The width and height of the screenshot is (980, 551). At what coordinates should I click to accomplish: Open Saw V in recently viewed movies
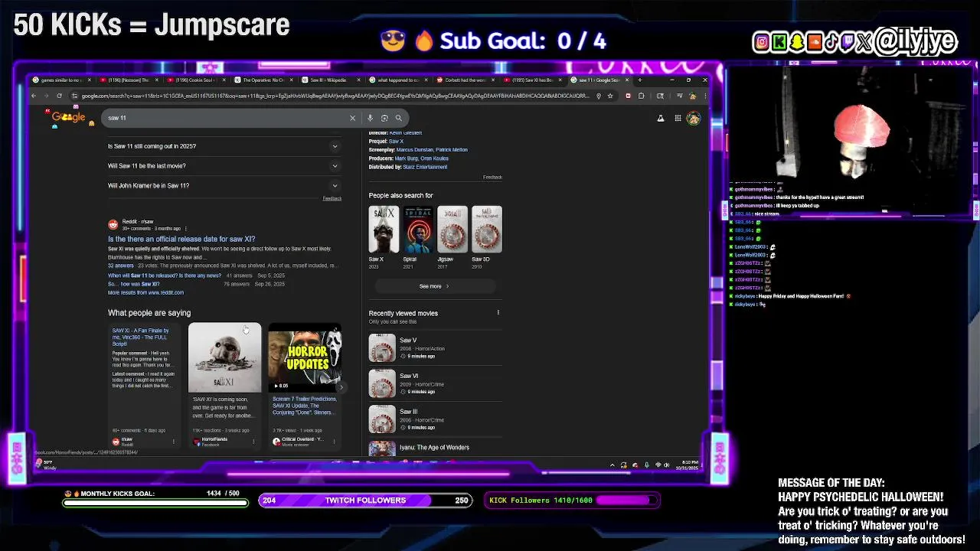click(434, 348)
